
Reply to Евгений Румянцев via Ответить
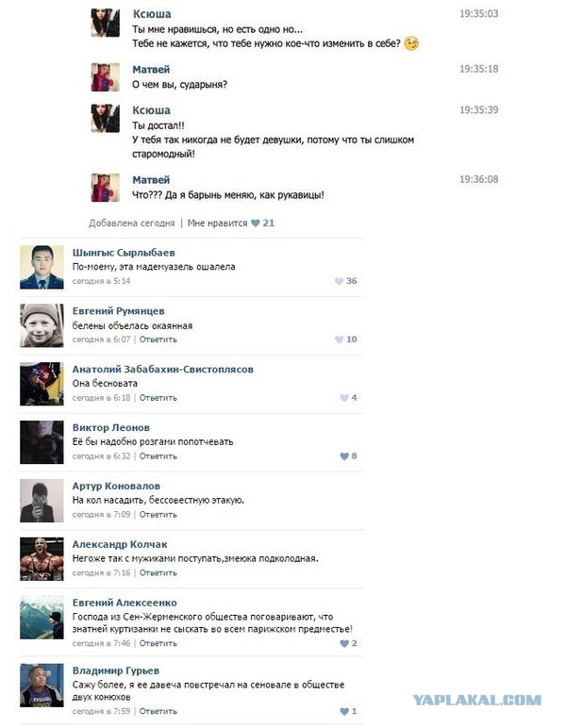coord(158,339)
